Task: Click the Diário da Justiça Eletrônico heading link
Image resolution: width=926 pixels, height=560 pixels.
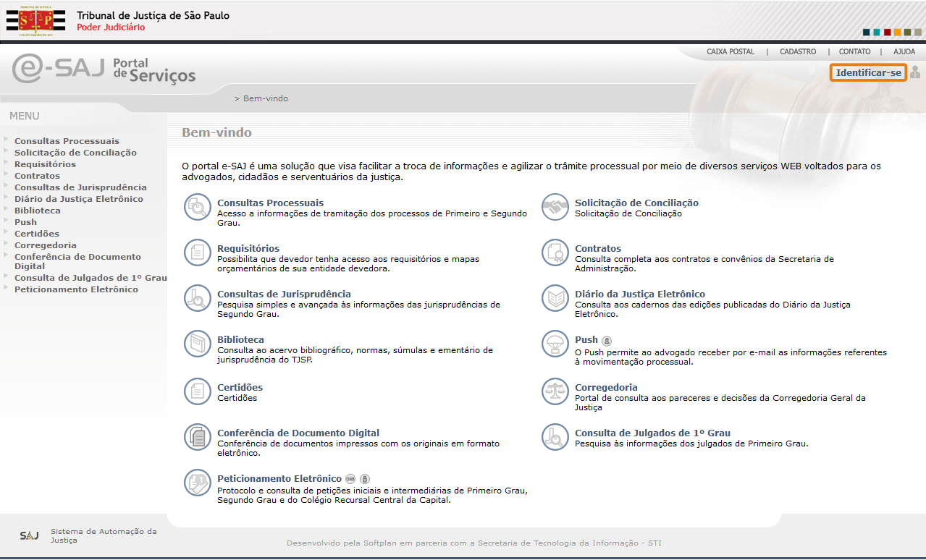Action: point(640,294)
